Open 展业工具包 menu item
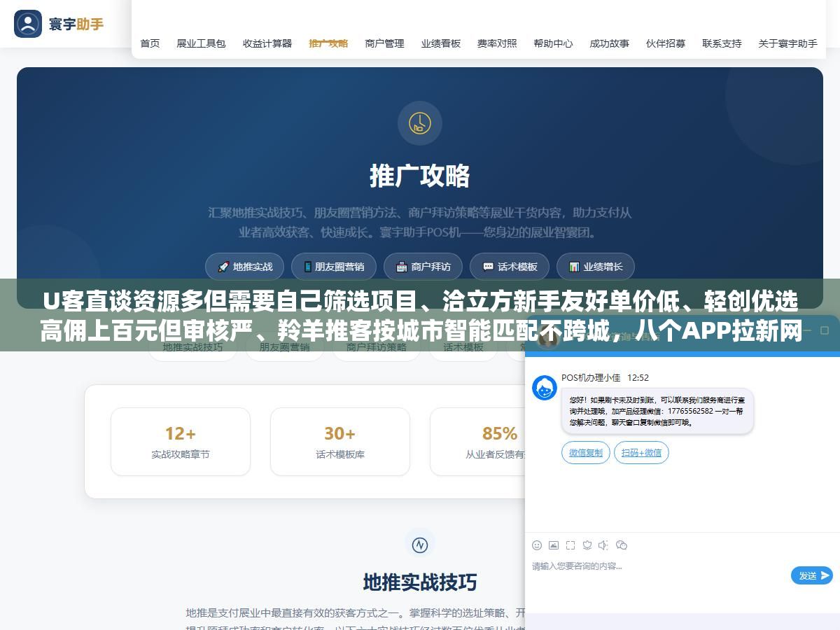 201,43
